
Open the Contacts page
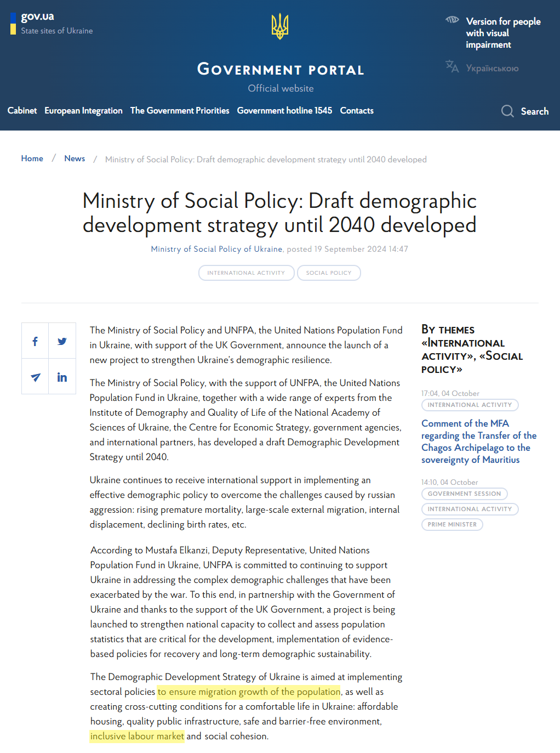pos(357,110)
